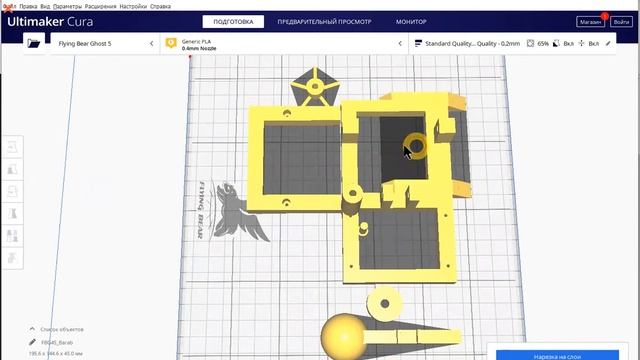This screenshot has width=640, height=360.
Task: Click the yellow sphere model on plate
Action: click(x=343, y=337)
